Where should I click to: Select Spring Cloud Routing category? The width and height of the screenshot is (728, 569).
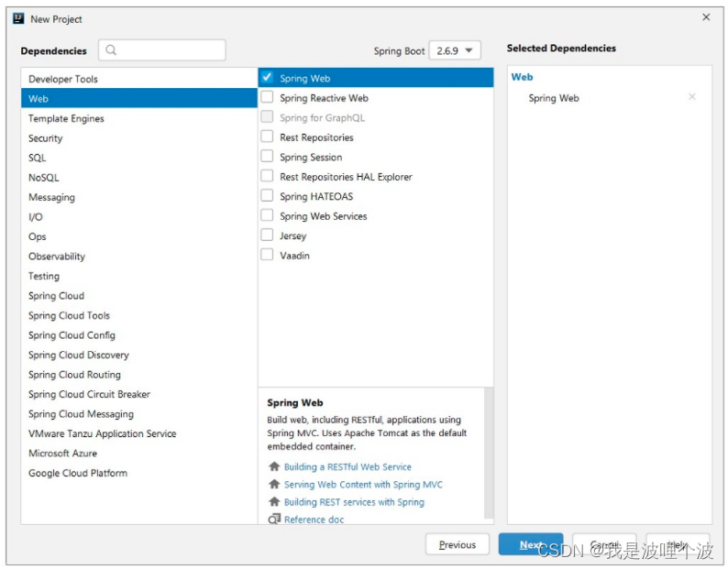(138, 375)
